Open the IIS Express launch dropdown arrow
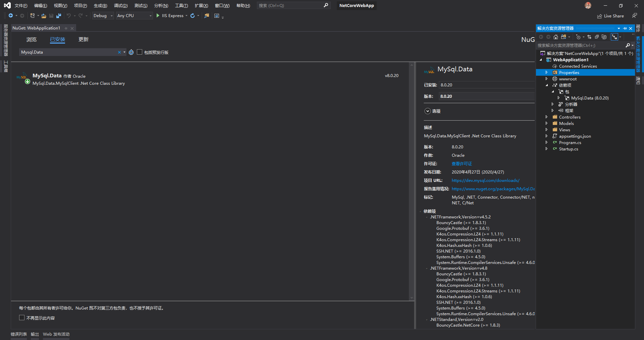Image resolution: width=644 pixels, height=340 pixels. tap(186, 16)
